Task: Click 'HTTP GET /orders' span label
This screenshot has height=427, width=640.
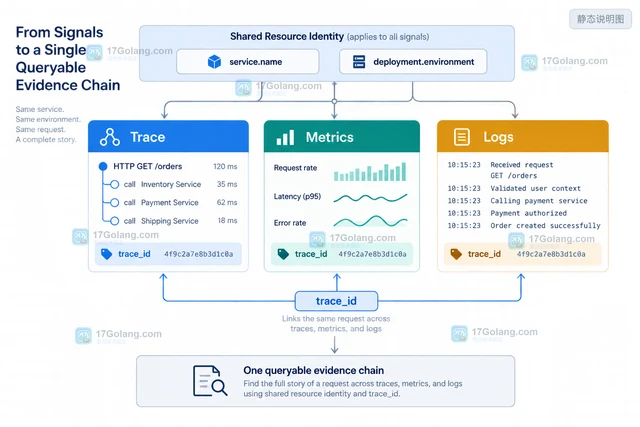Action: point(148,166)
